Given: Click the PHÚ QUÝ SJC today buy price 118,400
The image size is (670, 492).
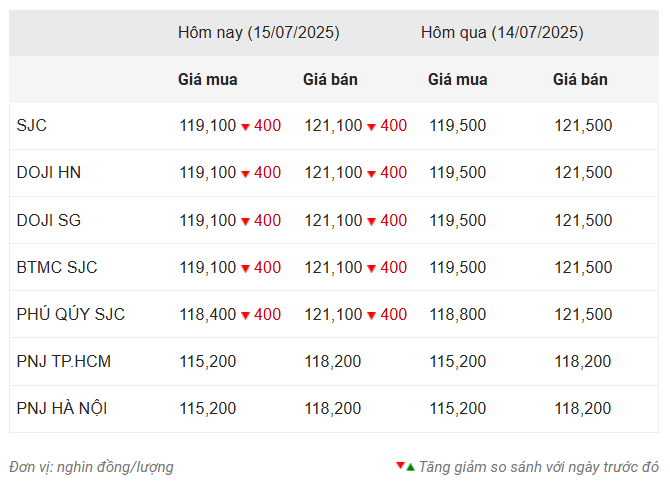Looking at the screenshot, I should (x=208, y=315).
